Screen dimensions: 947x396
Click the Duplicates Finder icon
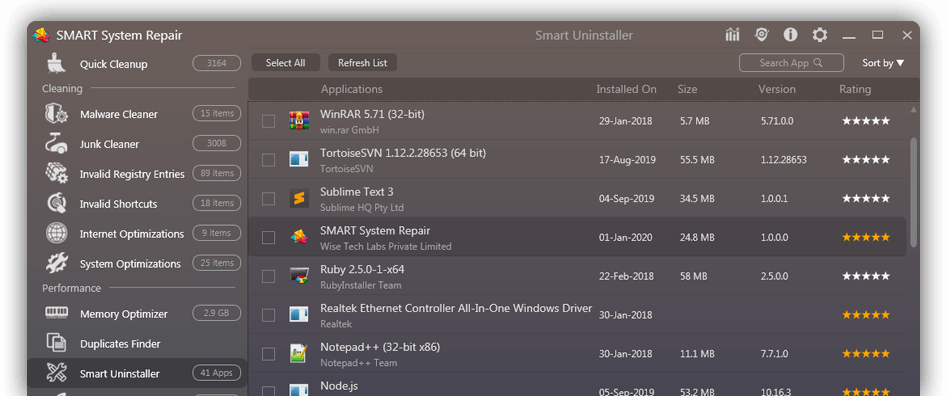[57, 343]
